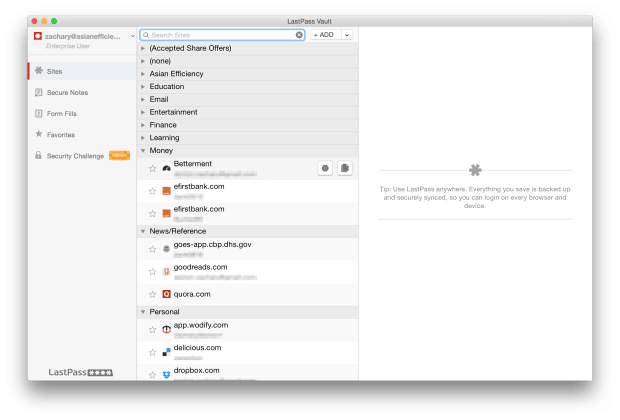This screenshot has width=620, height=420.
Task: Favorite the goes-app.cbp.dhs.gov star
Action: (x=152, y=249)
